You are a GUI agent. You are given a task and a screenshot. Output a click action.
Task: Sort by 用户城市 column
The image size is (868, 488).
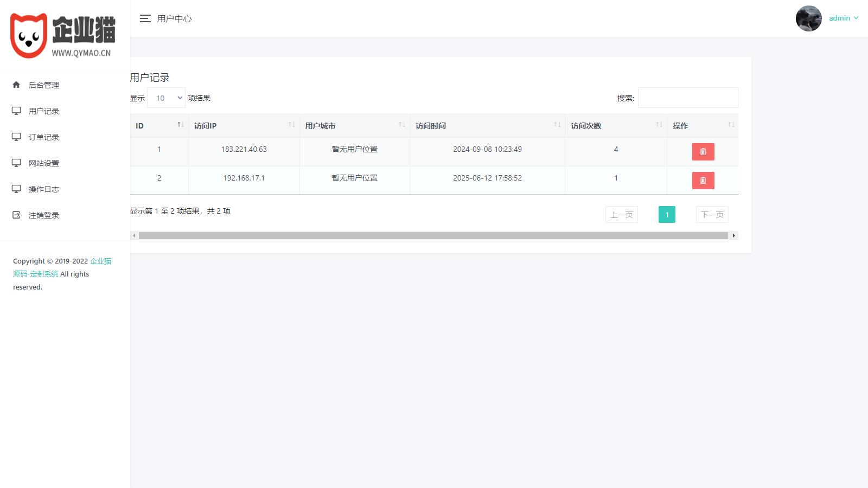(402, 125)
